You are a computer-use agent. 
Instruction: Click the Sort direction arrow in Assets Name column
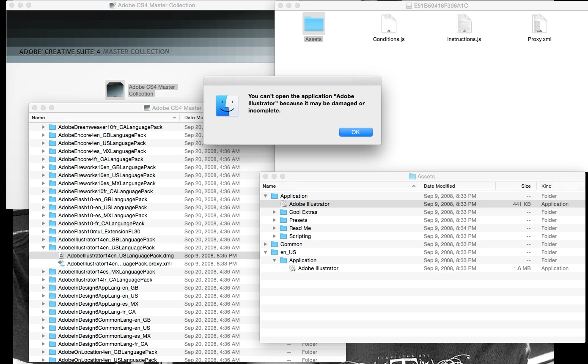tap(414, 186)
